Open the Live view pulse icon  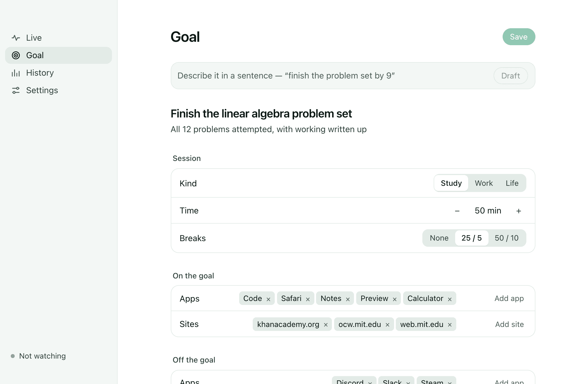click(16, 38)
